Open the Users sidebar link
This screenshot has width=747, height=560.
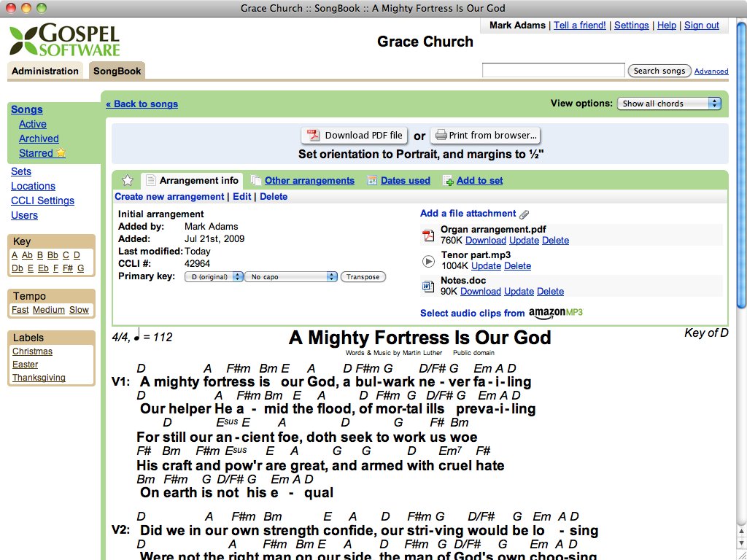24,215
